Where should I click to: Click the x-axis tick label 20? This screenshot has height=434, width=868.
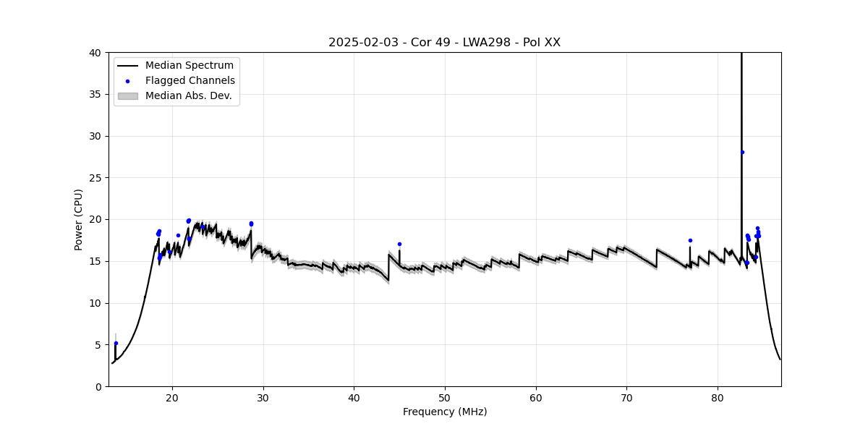(172, 398)
